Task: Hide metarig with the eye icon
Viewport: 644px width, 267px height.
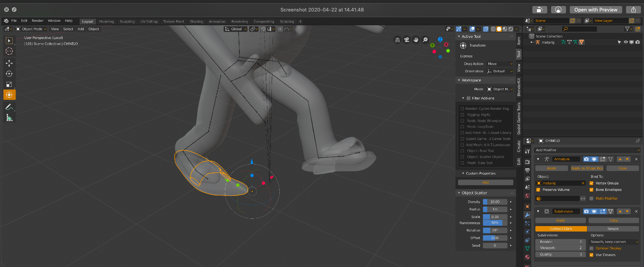Action: click(626, 42)
